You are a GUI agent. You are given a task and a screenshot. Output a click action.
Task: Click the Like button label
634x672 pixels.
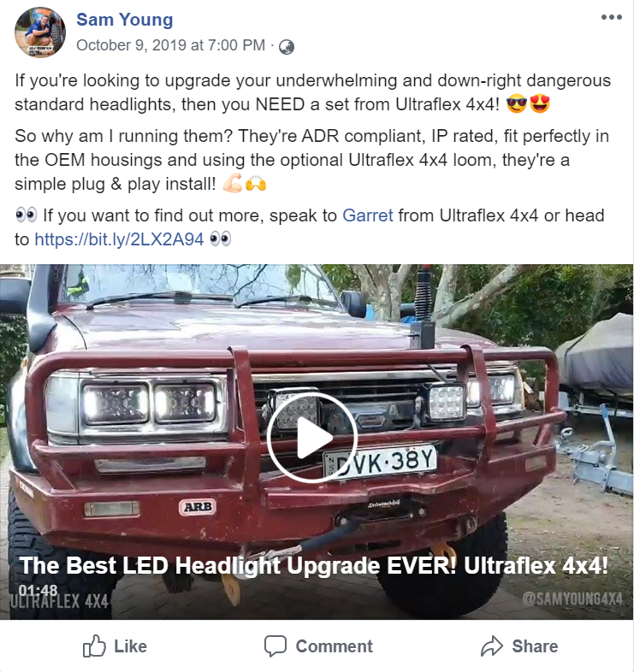click(130, 646)
